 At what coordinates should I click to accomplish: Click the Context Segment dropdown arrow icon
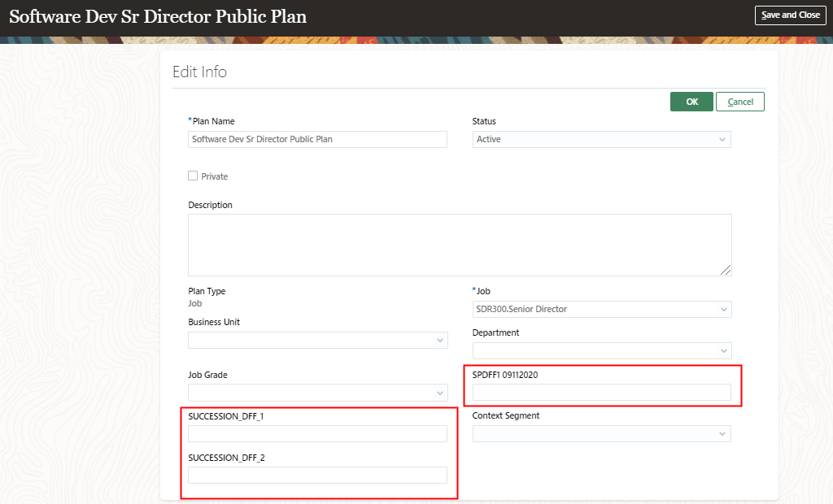tap(722, 433)
